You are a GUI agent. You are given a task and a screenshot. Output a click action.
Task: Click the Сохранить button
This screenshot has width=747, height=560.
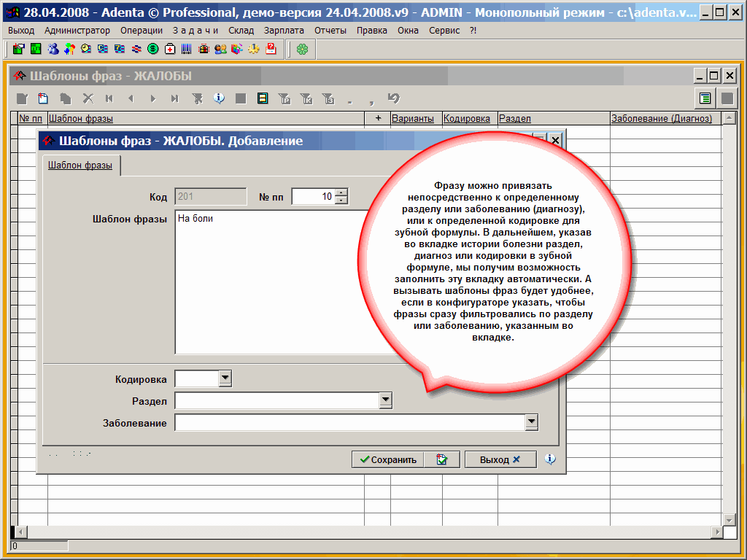387,459
